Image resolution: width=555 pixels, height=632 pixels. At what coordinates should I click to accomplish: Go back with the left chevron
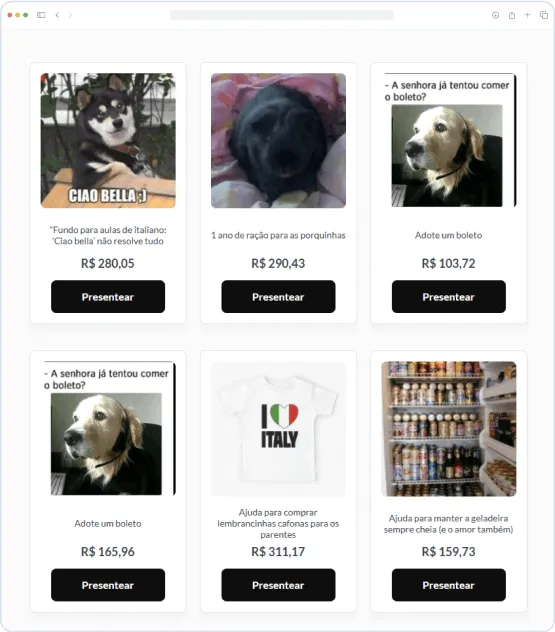(57, 15)
